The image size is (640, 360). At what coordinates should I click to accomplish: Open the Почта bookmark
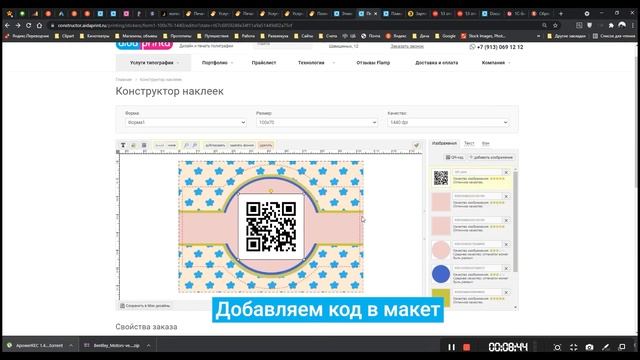[371, 36]
